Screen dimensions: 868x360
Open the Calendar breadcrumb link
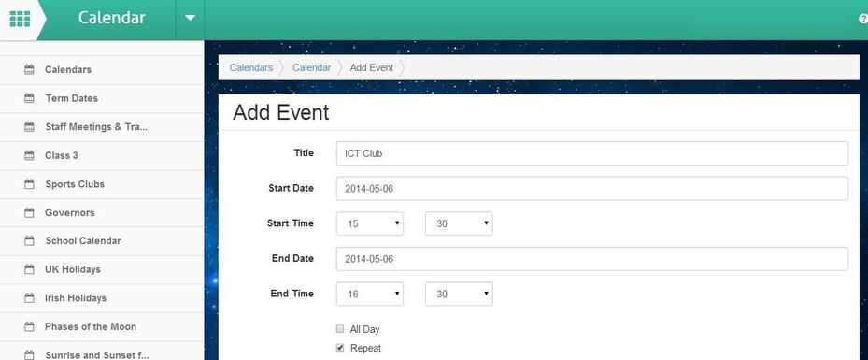pyautogui.click(x=312, y=67)
